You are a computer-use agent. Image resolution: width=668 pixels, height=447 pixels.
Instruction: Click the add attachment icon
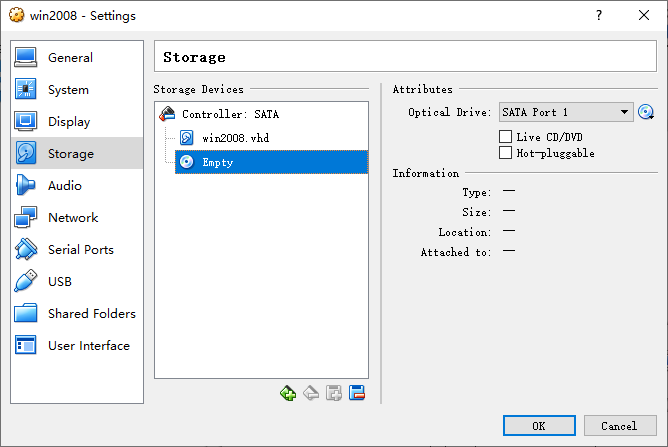point(334,393)
